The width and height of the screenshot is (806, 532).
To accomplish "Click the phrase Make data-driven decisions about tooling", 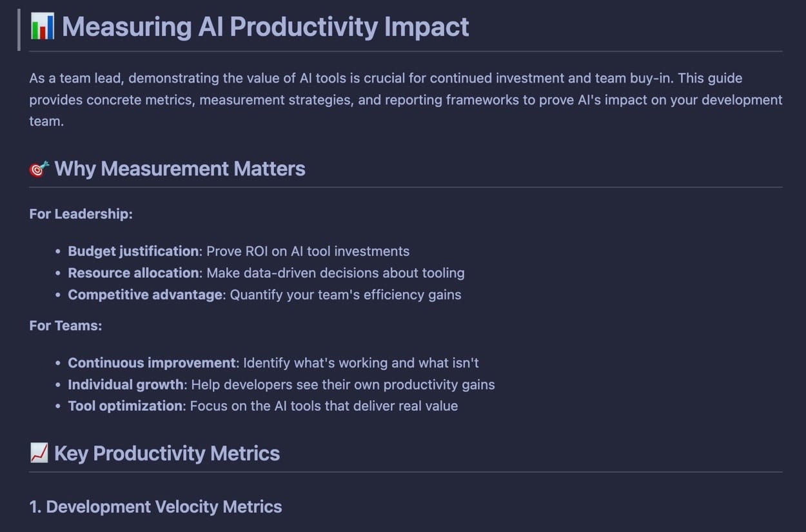I will 336,273.
